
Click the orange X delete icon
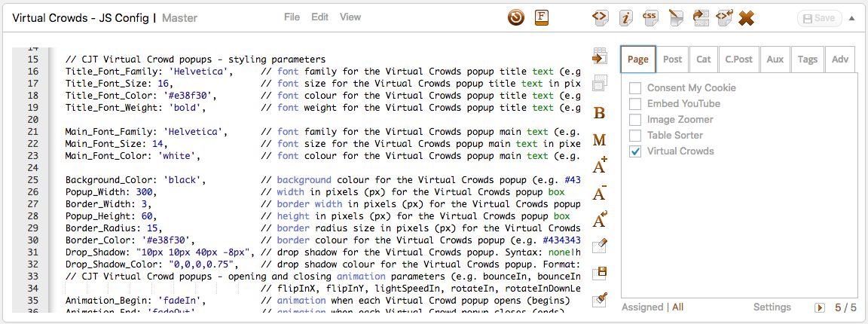coord(747,18)
